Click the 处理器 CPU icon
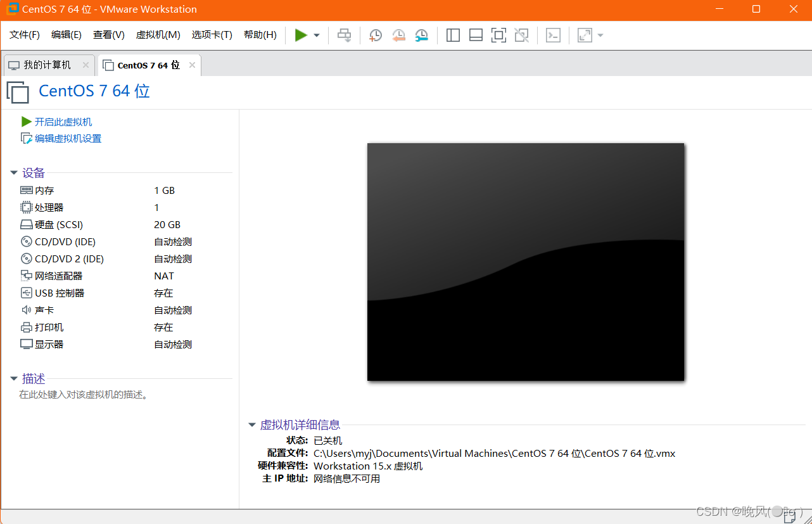812x524 pixels. point(27,207)
